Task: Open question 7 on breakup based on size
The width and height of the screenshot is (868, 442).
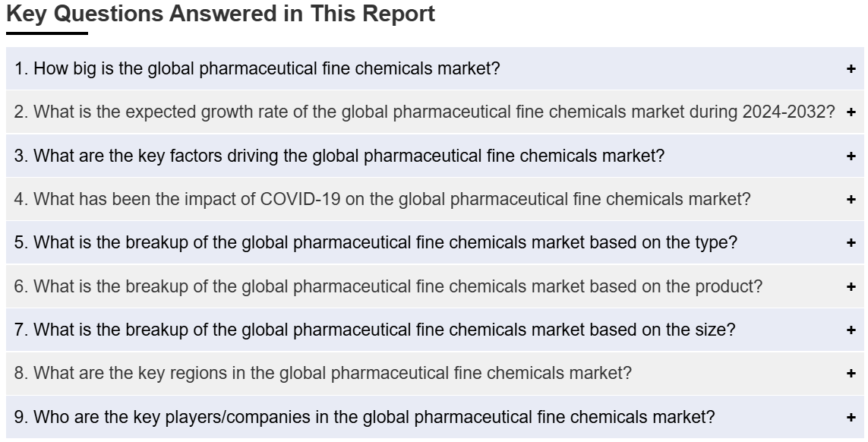Action: click(375, 330)
